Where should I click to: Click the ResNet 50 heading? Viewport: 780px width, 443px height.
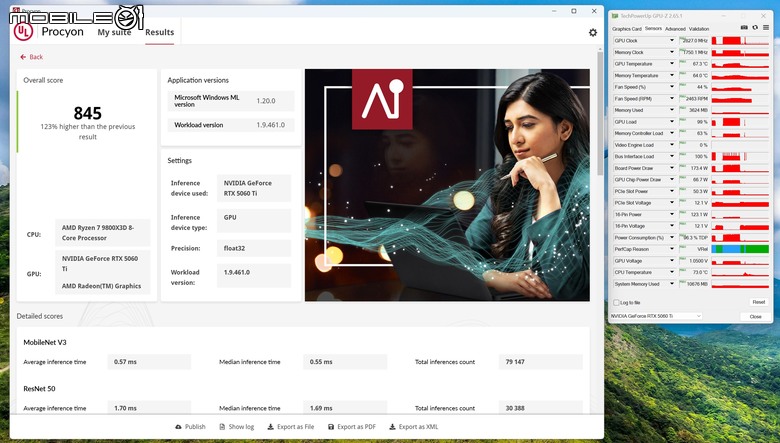[39, 388]
